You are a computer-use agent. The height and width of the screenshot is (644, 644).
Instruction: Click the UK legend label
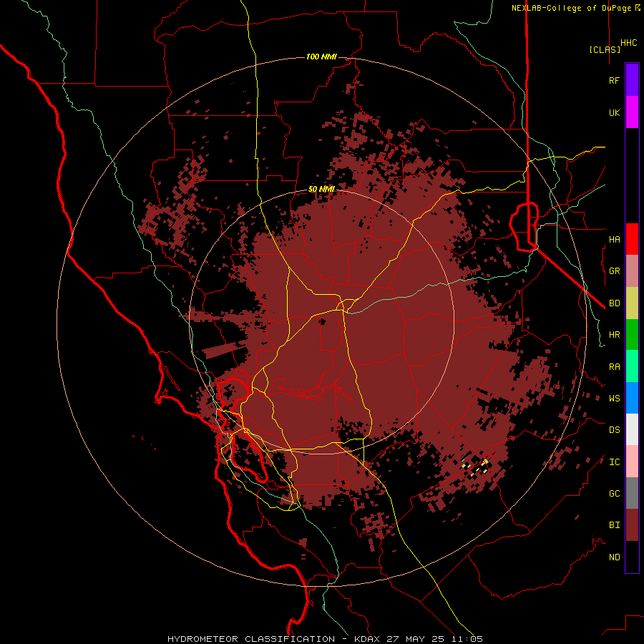pos(614,112)
